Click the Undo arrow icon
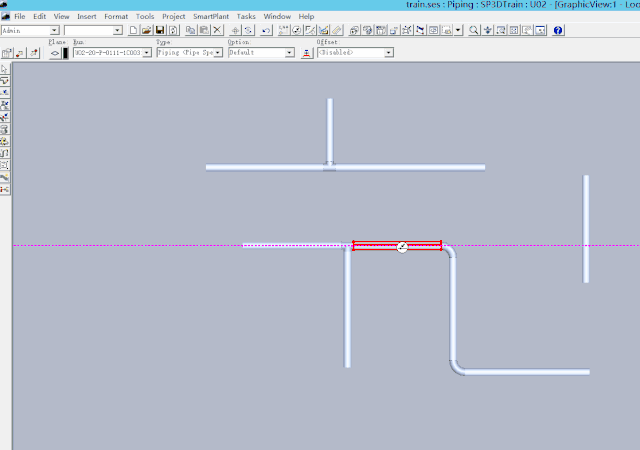Image resolution: width=640 pixels, height=450 pixels. point(266,30)
